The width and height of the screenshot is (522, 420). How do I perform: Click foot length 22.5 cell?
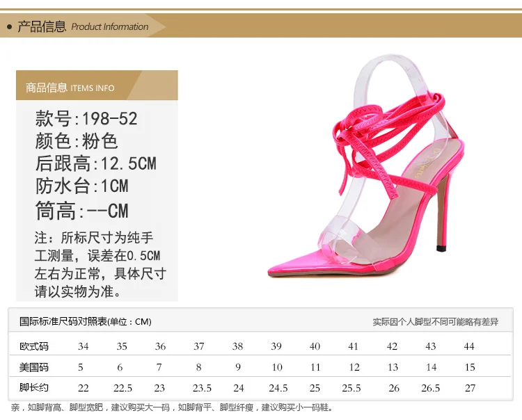122,388
